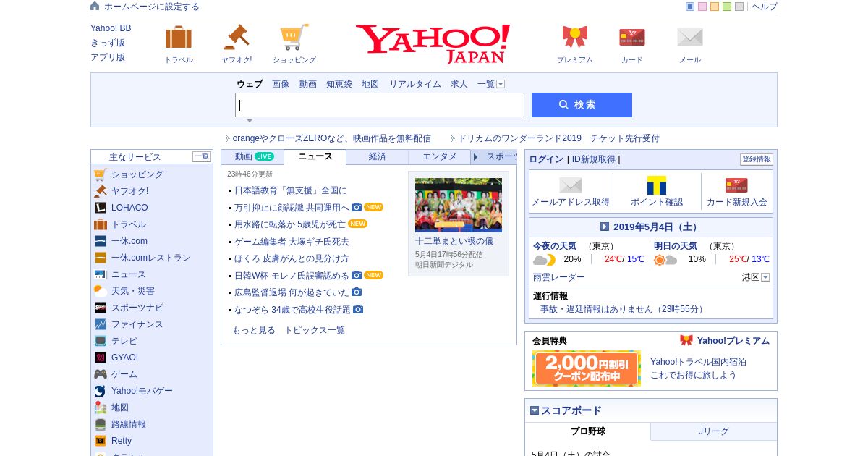Open the Premium ribbon icon in header
Image resolution: width=868 pixels, height=456 pixels.
coord(575,37)
